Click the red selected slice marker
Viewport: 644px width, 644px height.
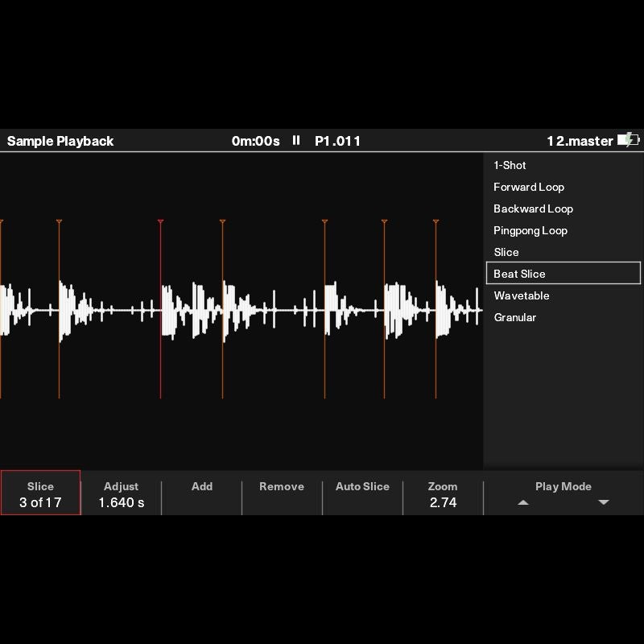pyautogui.click(x=160, y=309)
